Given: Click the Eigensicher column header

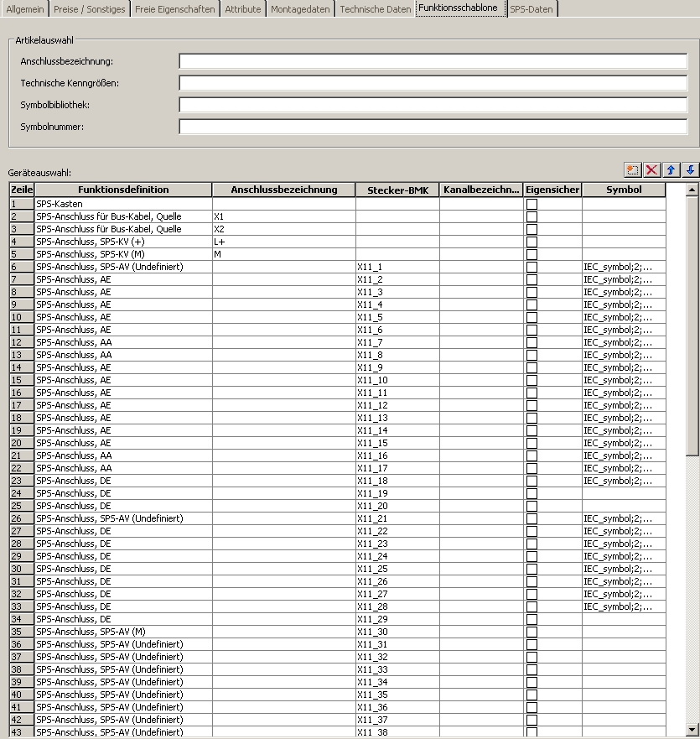Looking at the screenshot, I should (552, 190).
